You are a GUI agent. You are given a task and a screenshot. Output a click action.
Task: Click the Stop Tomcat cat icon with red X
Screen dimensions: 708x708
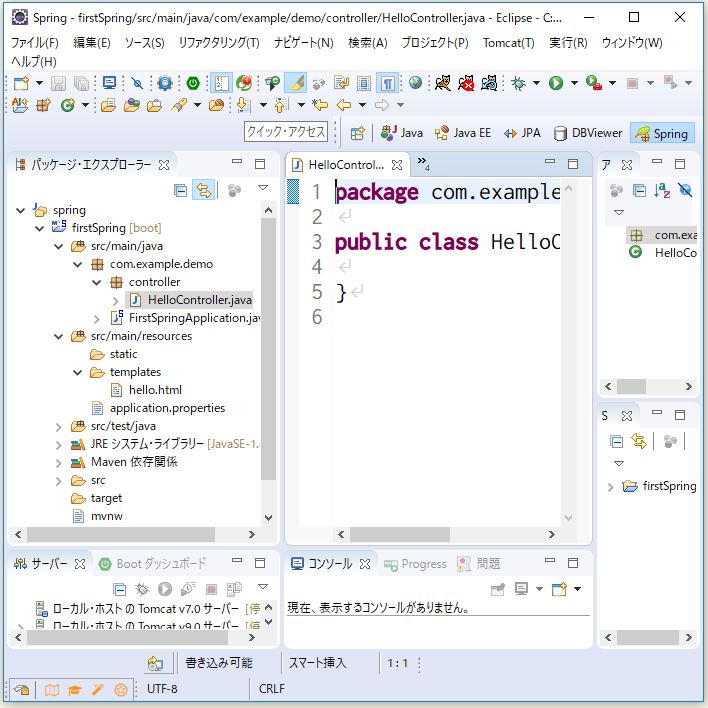click(466, 83)
